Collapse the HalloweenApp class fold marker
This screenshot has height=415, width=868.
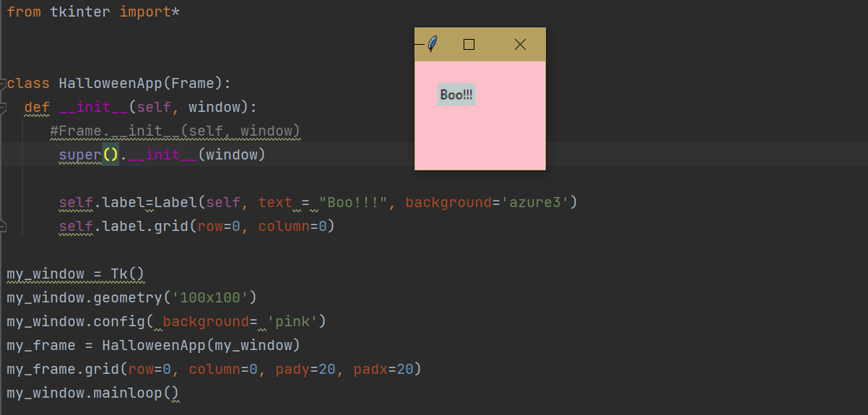point(3,84)
